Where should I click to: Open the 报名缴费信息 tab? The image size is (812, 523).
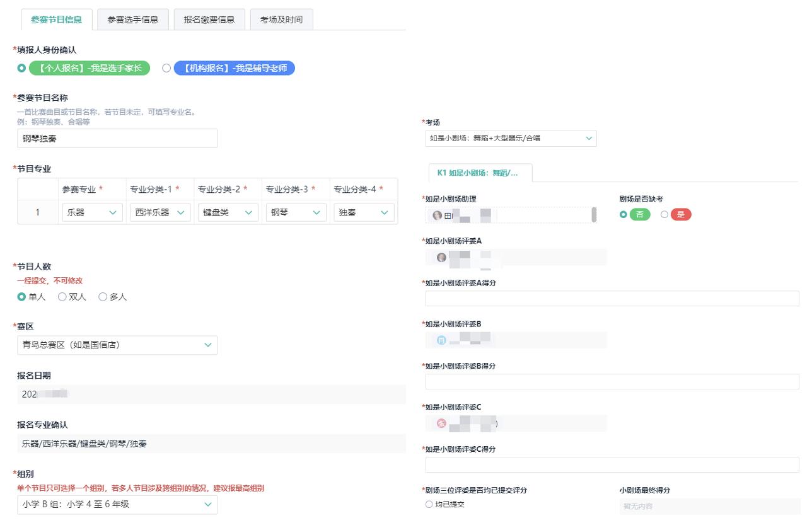[x=209, y=20]
